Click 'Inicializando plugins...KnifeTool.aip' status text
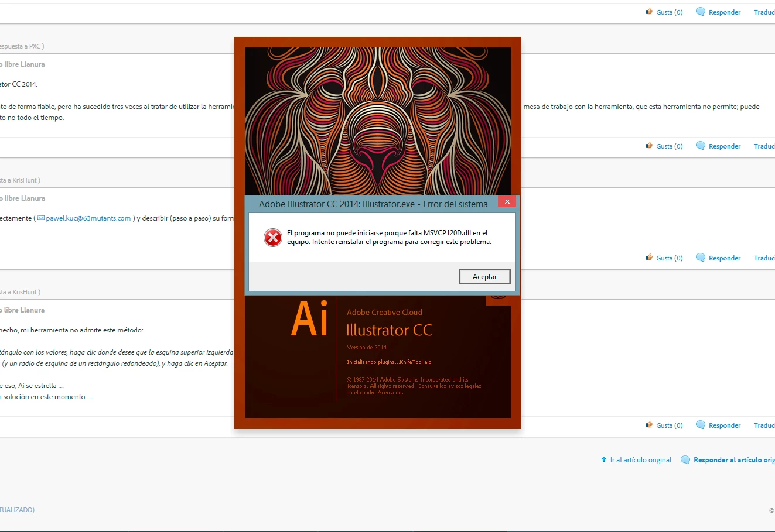Viewport: 775px width, 532px height. coord(389,362)
